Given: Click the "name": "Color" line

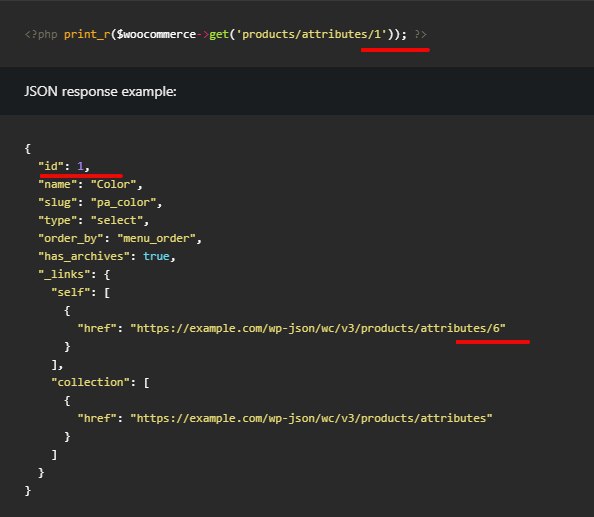Looking at the screenshot, I should pos(90,184).
